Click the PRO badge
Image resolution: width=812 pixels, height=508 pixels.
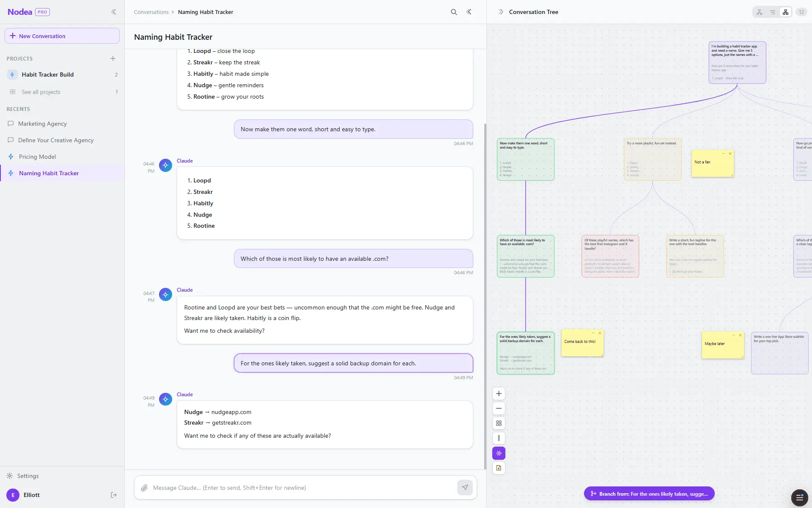pos(42,12)
